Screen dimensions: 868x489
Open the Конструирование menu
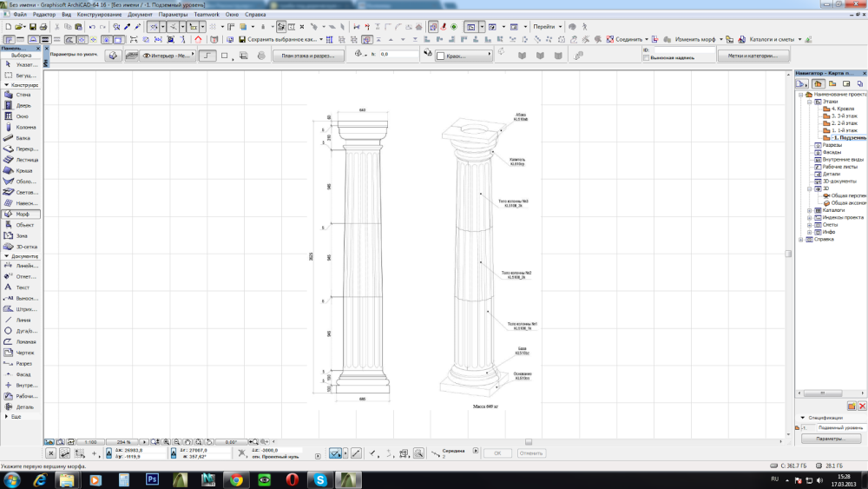[99, 15]
